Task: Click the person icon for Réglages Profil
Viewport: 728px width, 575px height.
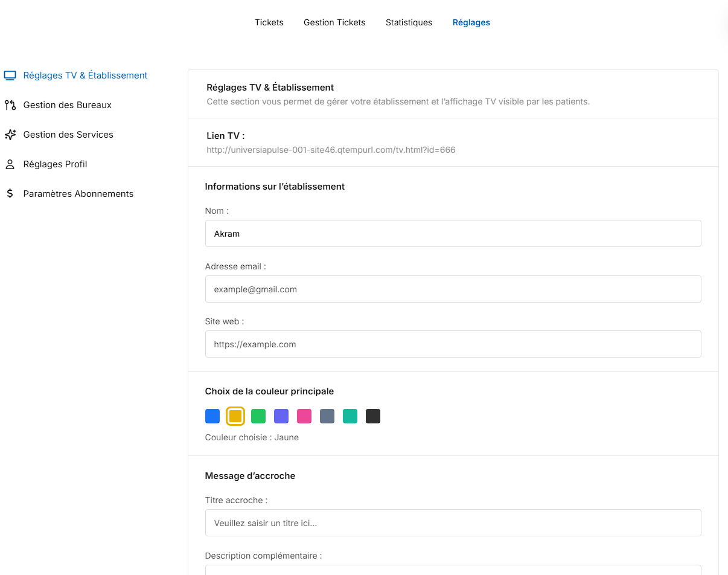Action: pyautogui.click(x=10, y=164)
